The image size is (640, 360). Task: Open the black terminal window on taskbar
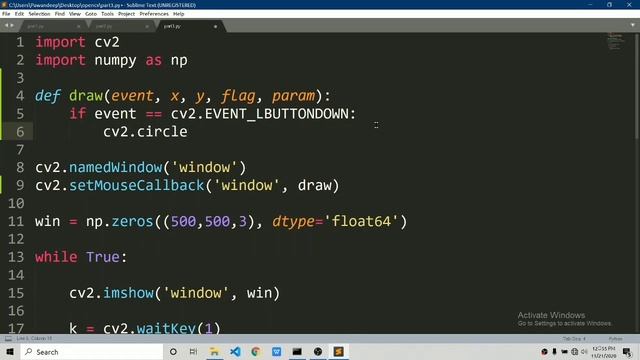(297, 352)
